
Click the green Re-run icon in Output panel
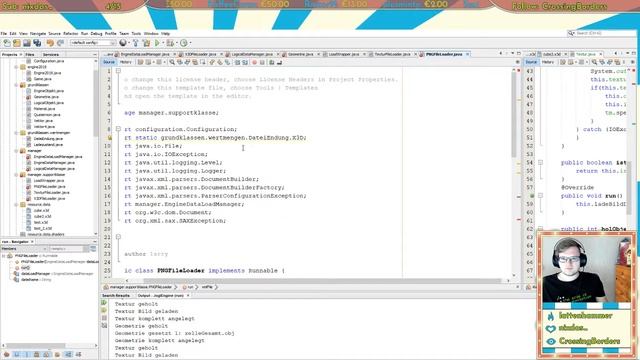[104, 303]
